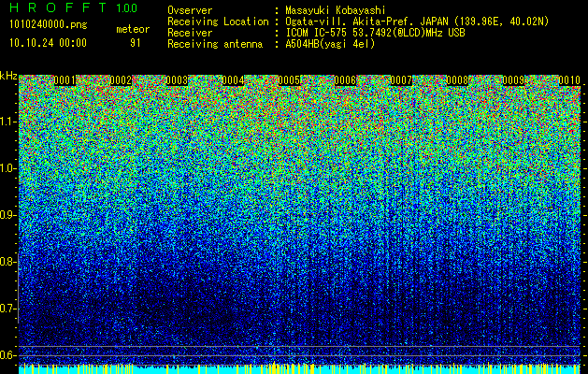Click the 0.7 frequency axis label
The image size is (588, 374).
click(8, 309)
